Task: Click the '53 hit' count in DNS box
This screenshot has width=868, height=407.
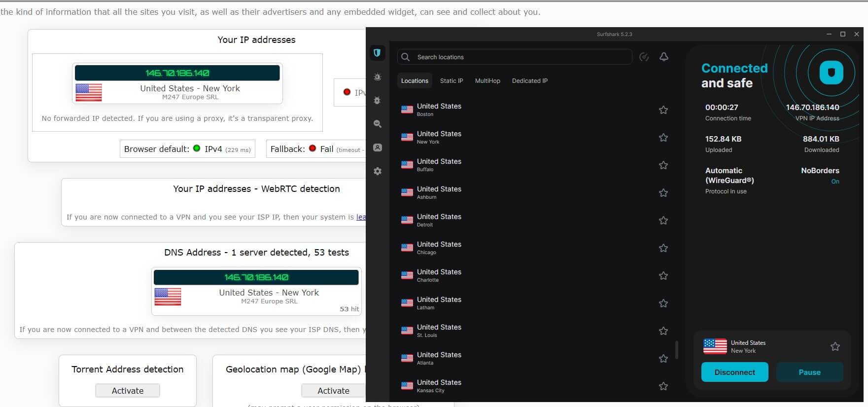Action: [349, 309]
